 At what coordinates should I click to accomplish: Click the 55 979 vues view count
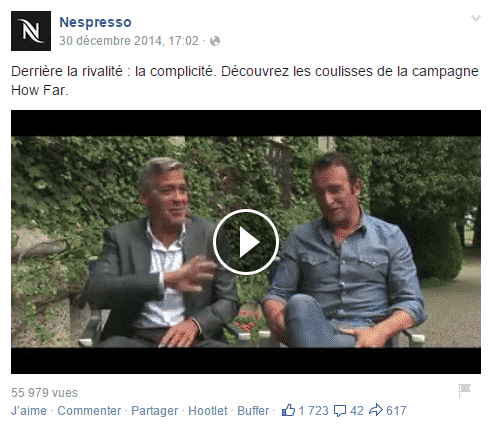[44, 393]
